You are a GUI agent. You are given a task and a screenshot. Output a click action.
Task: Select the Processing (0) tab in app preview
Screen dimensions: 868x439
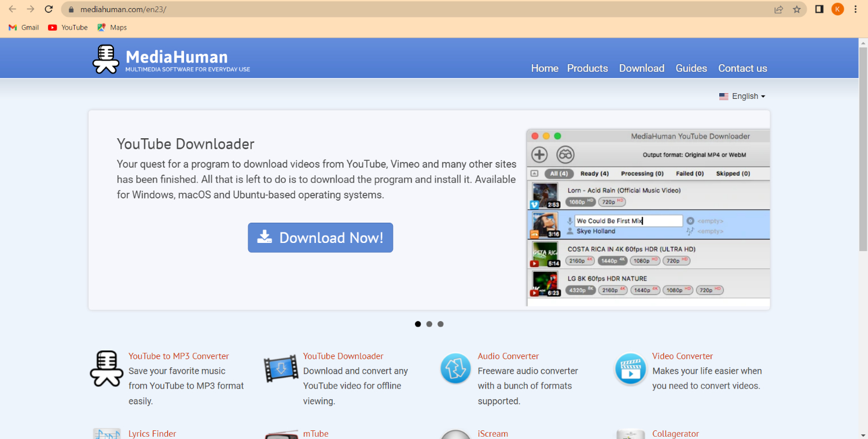click(x=642, y=174)
